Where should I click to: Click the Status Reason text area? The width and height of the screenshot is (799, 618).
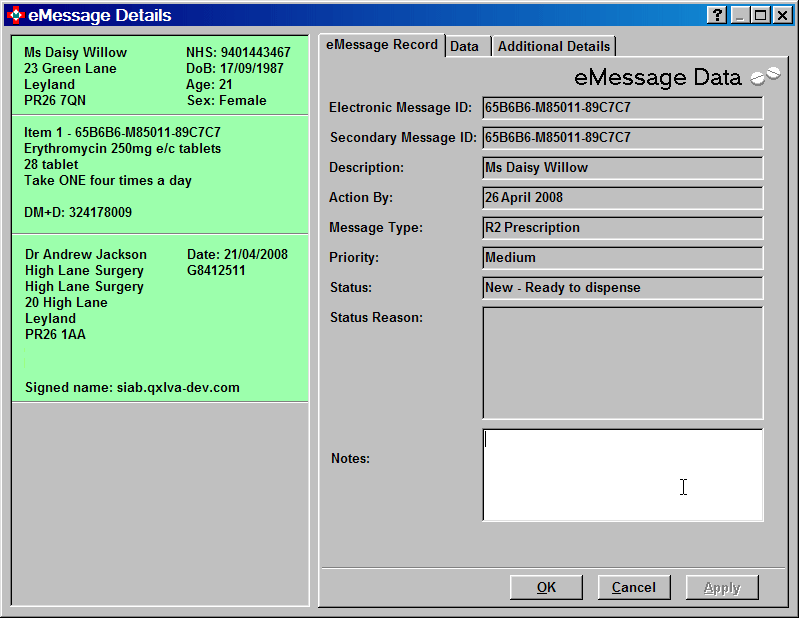[x=622, y=362]
